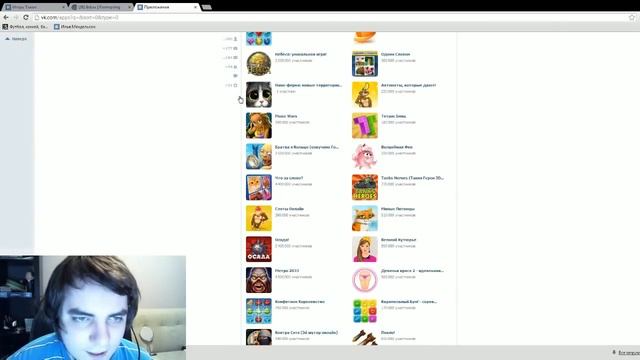Open the Metro 2033 title link
The width and height of the screenshot is (640, 360).
pyautogui.click(x=287, y=271)
